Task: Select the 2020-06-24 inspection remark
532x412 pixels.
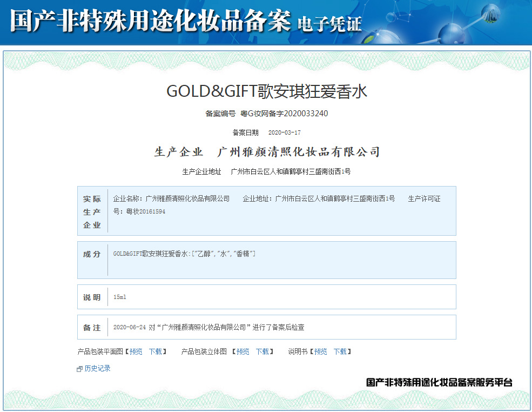Action: pos(208,328)
